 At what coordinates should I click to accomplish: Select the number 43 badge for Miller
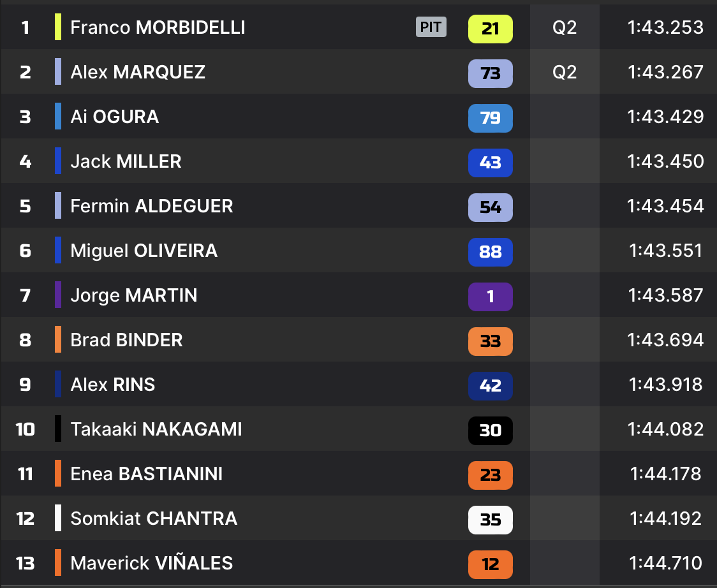tap(490, 163)
